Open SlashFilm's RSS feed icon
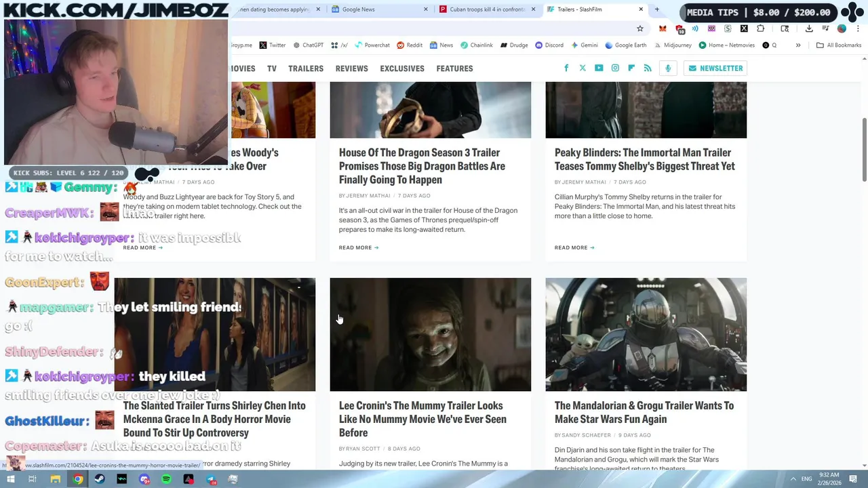The width and height of the screenshot is (868, 488). tap(648, 68)
